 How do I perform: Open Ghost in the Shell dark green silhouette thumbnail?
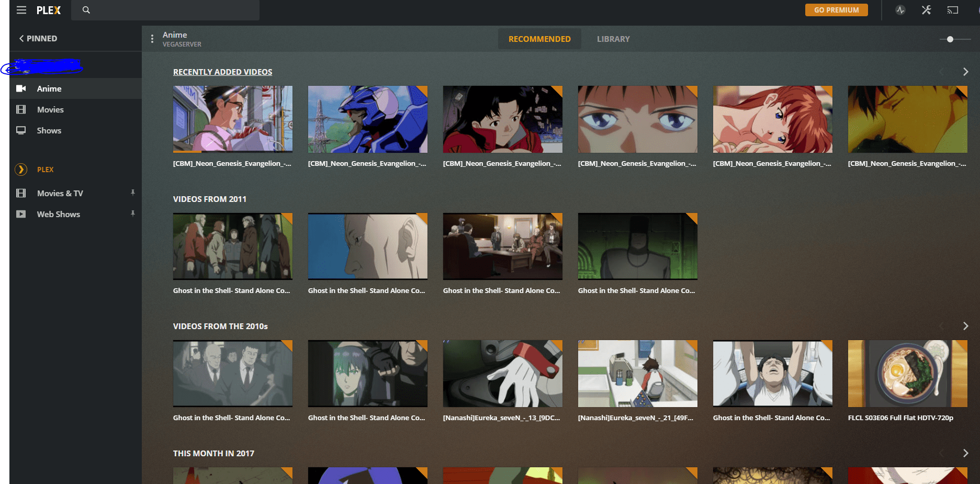tap(638, 246)
